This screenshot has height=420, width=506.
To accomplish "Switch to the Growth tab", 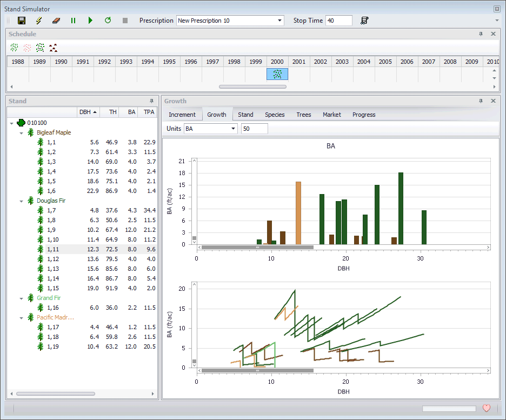I will click(x=217, y=115).
